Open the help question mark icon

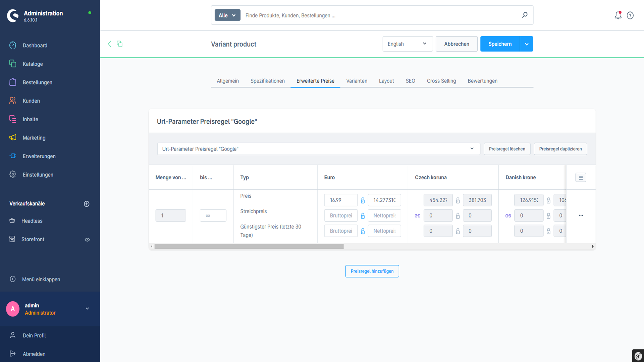(630, 15)
